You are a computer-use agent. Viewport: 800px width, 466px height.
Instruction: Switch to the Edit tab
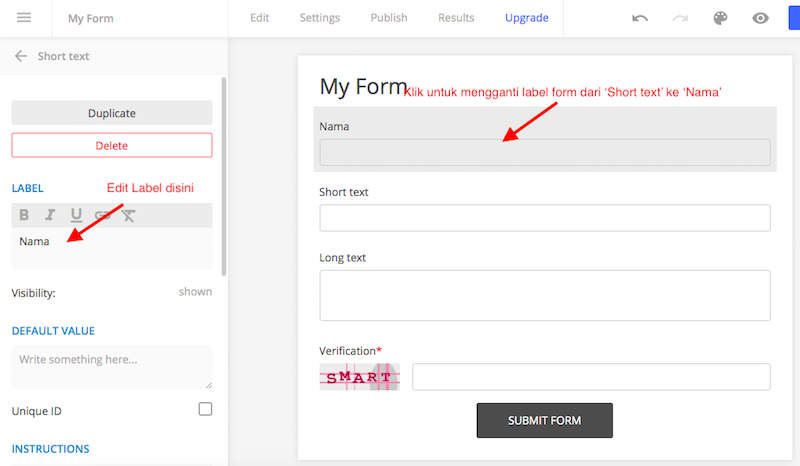tap(259, 18)
